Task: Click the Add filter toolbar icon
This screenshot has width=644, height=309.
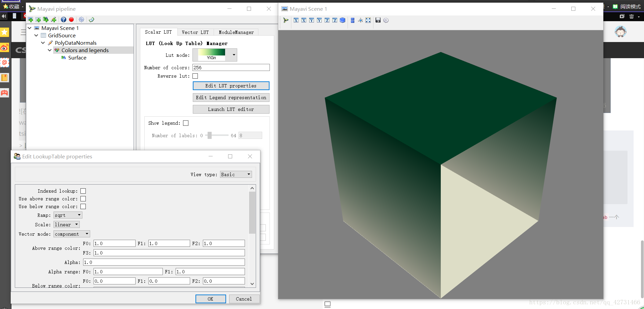Action: click(x=53, y=20)
